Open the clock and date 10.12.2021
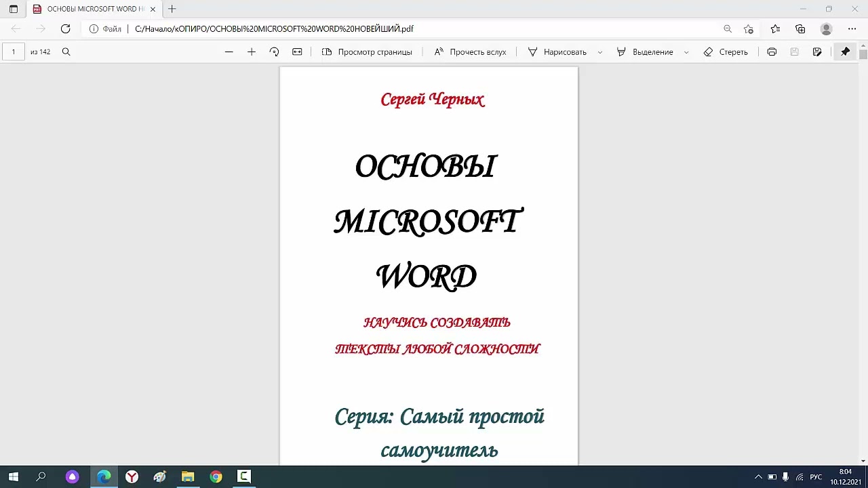Screen dimensions: 868x488 pos(845,477)
